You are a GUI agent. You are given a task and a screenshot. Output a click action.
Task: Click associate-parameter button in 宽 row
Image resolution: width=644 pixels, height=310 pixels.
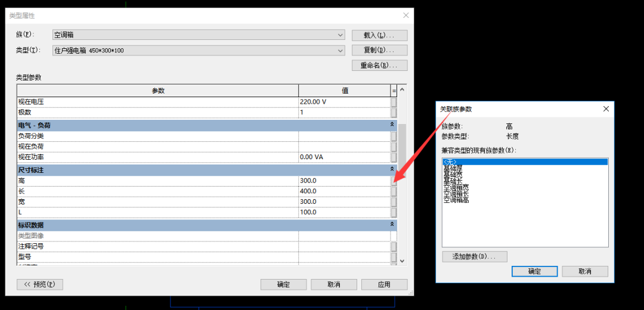click(394, 202)
